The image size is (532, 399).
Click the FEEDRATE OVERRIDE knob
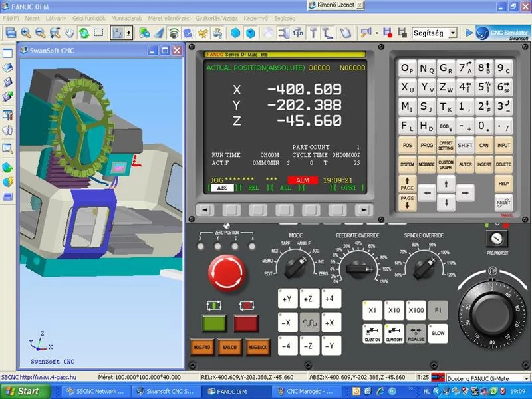click(358, 268)
